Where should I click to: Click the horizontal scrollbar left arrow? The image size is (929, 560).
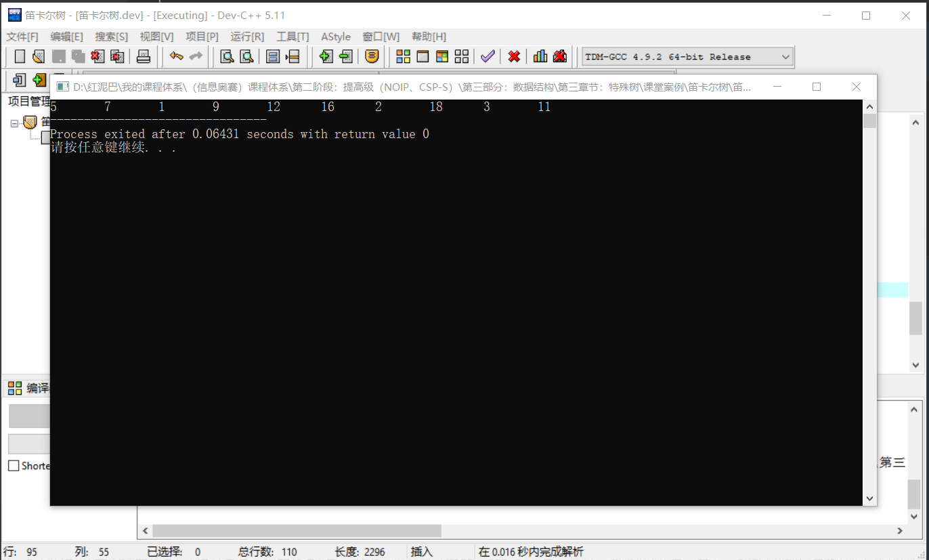coord(144,531)
